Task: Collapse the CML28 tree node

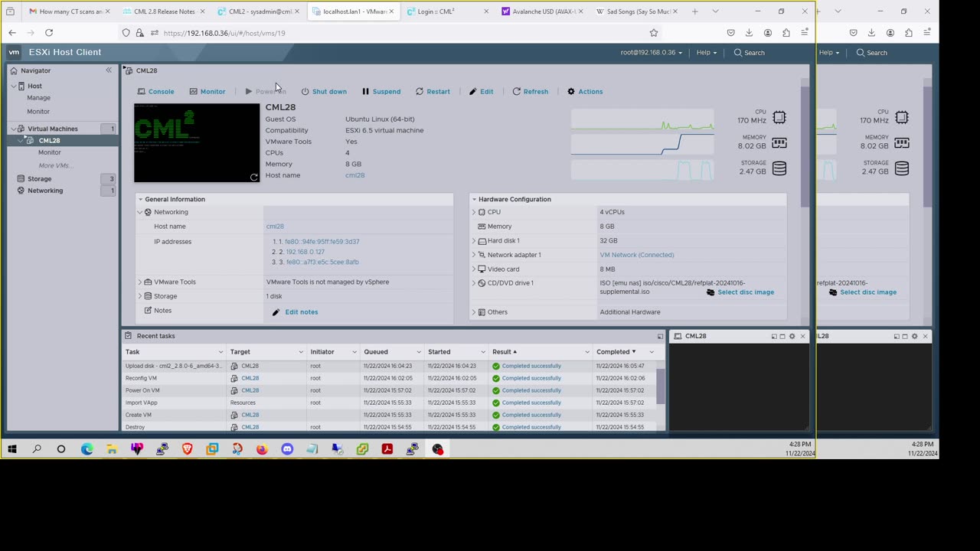Action: [x=21, y=141]
